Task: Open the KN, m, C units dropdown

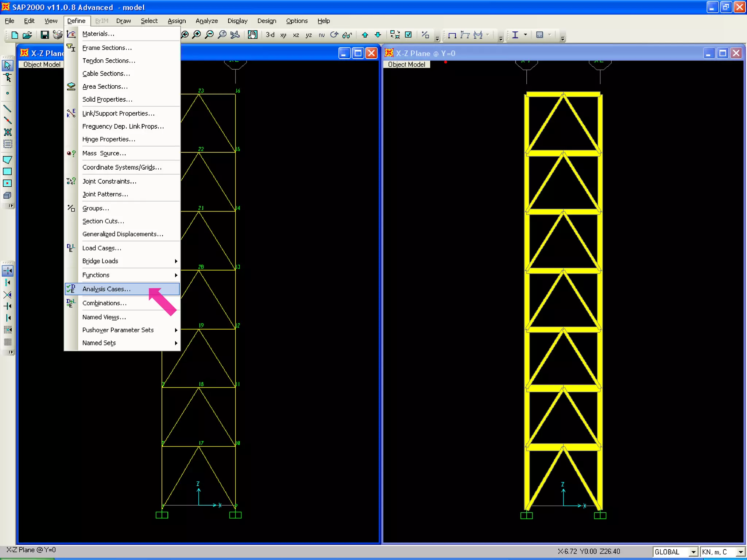Action: [740, 552]
